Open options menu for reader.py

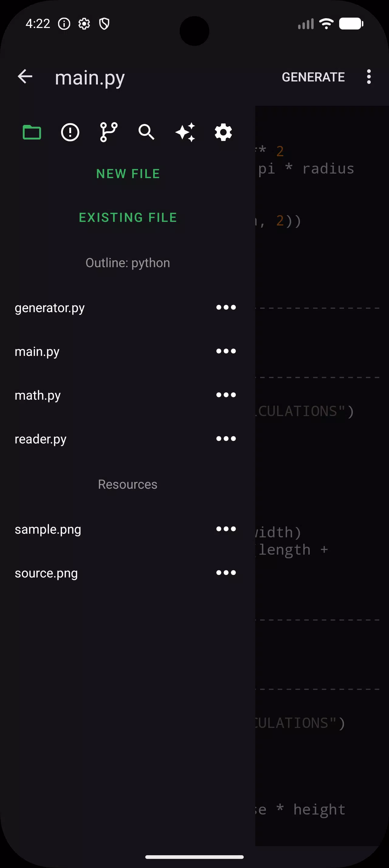pyautogui.click(x=226, y=439)
